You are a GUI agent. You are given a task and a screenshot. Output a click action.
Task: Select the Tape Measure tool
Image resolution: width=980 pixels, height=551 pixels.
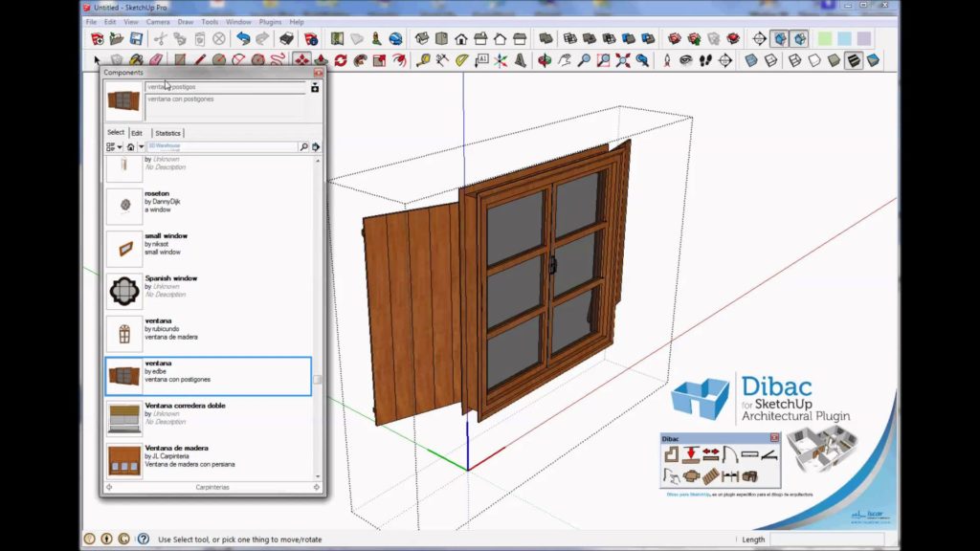(x=423, y=60)
